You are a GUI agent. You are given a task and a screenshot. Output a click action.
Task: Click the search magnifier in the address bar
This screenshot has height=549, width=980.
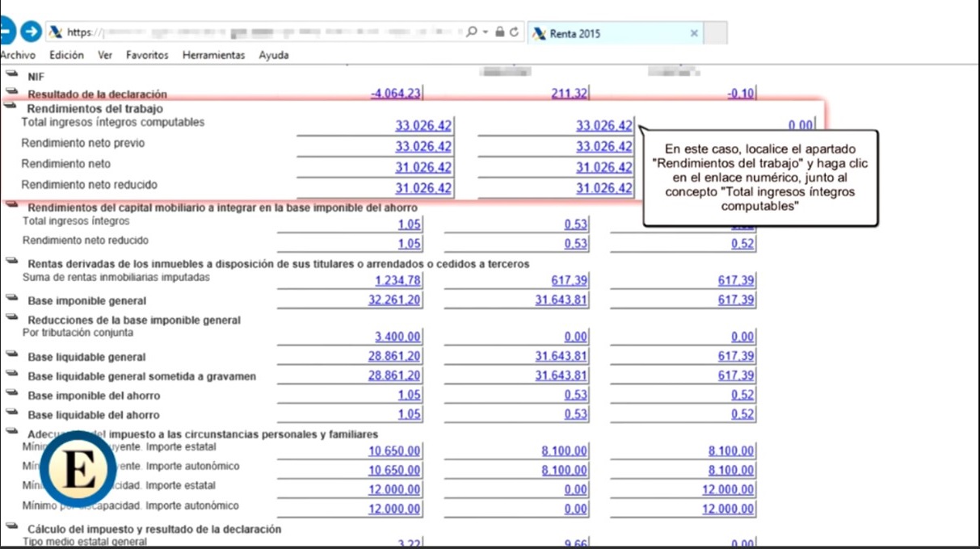[x=472, y=32]
